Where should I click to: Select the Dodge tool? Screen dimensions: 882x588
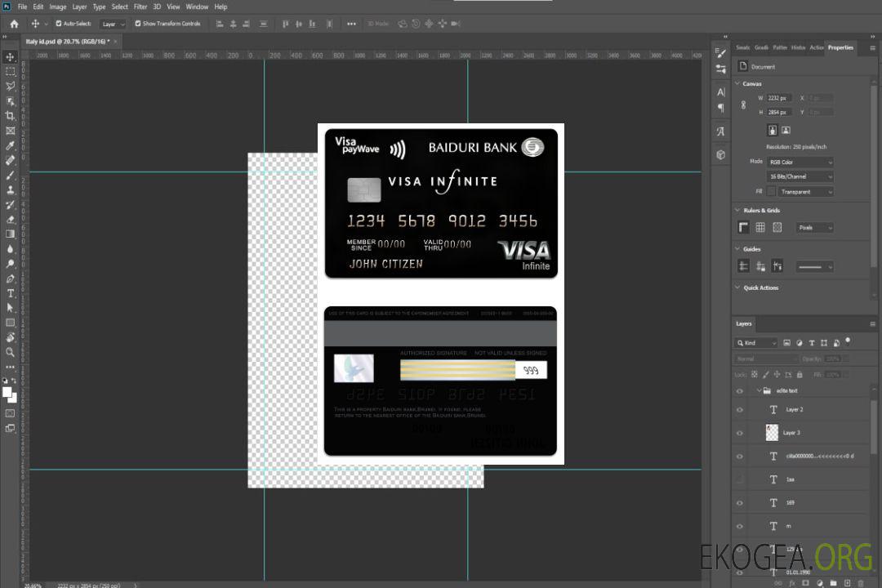[10, 264]
